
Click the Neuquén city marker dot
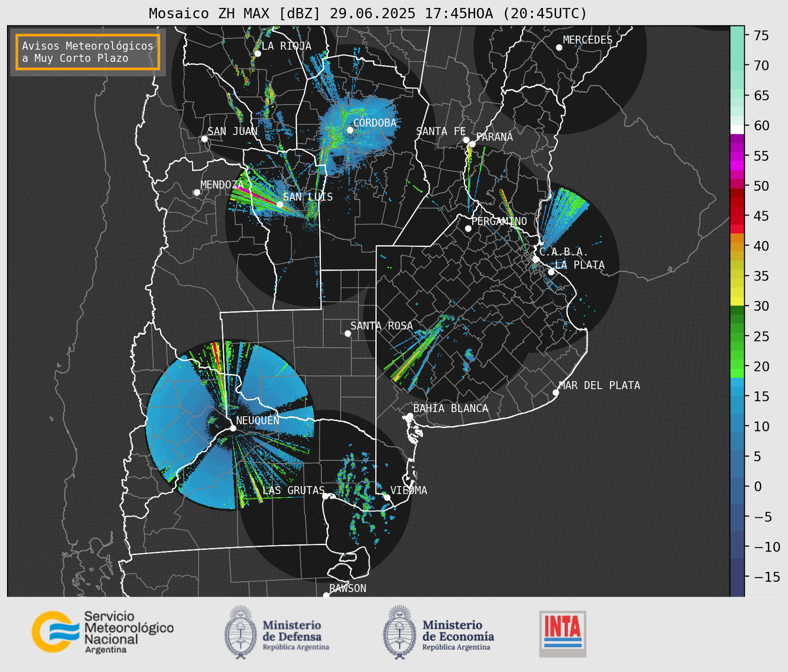233,428
